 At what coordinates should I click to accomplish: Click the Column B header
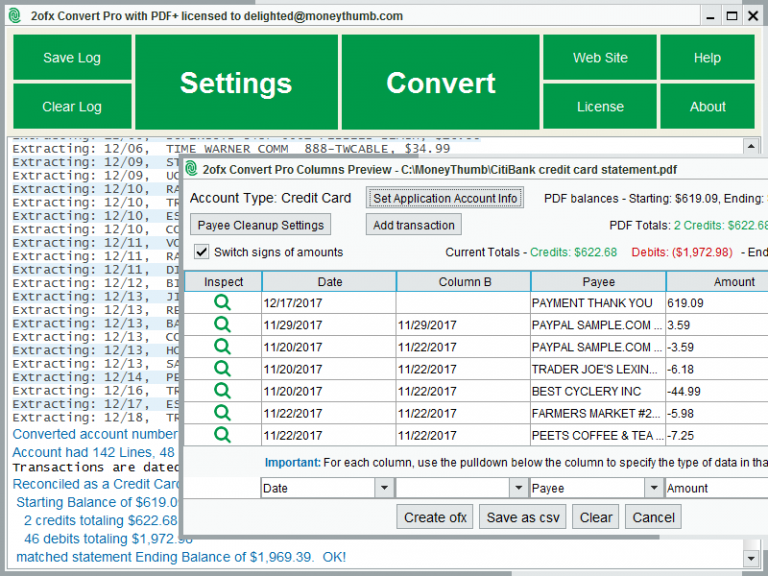[x=464, y=282]
